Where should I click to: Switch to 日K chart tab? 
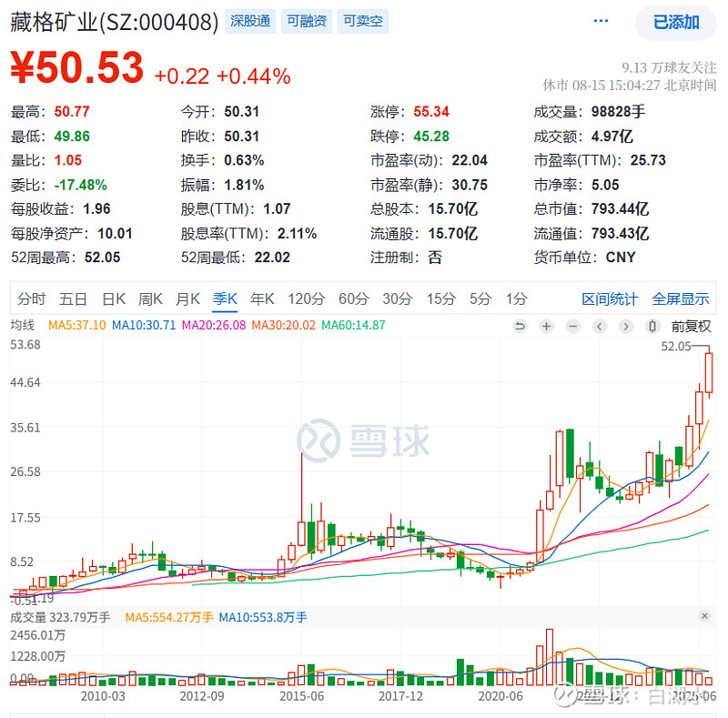114,298
